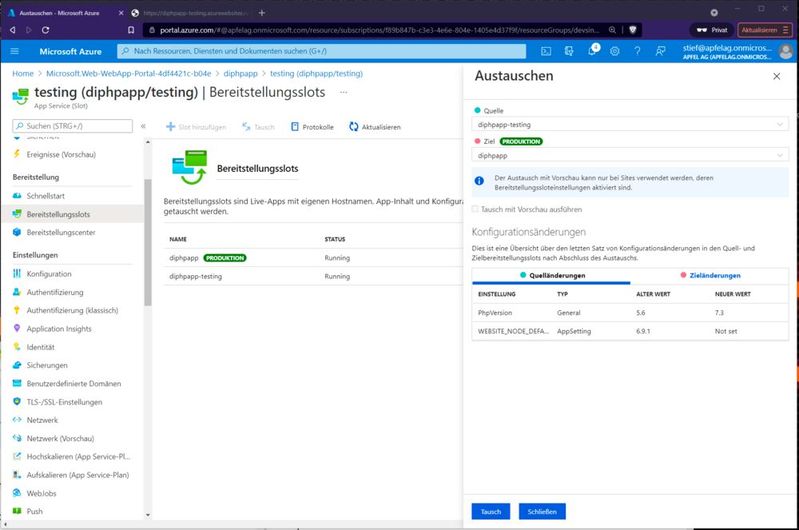
Task: Expand the Ziel dropdown showing diphpapp
Action: [x=630, y=155]
